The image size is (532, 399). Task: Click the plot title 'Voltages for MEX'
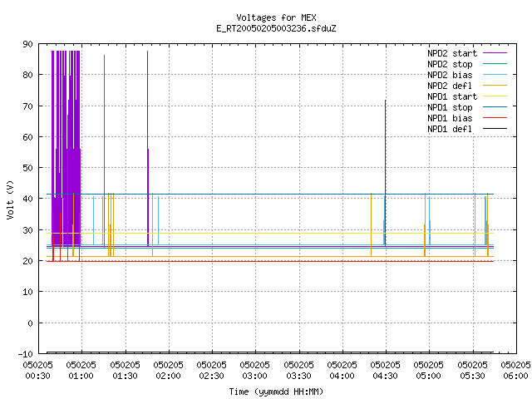click(276, 17)
